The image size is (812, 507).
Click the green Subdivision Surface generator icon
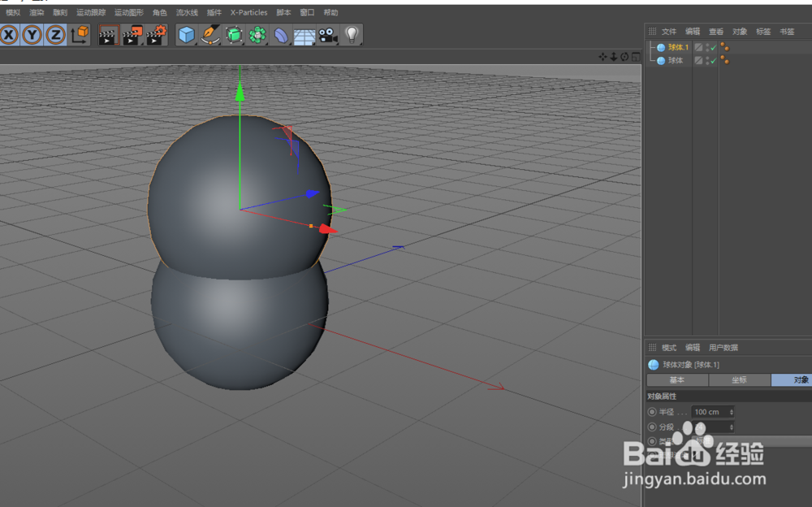click(234, 35)
